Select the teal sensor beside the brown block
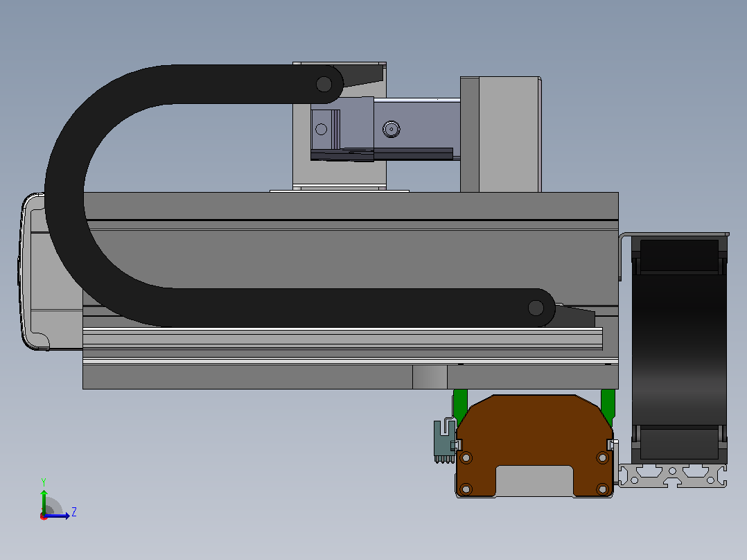Screen dimensions: 747x560 tap(444, 441)
